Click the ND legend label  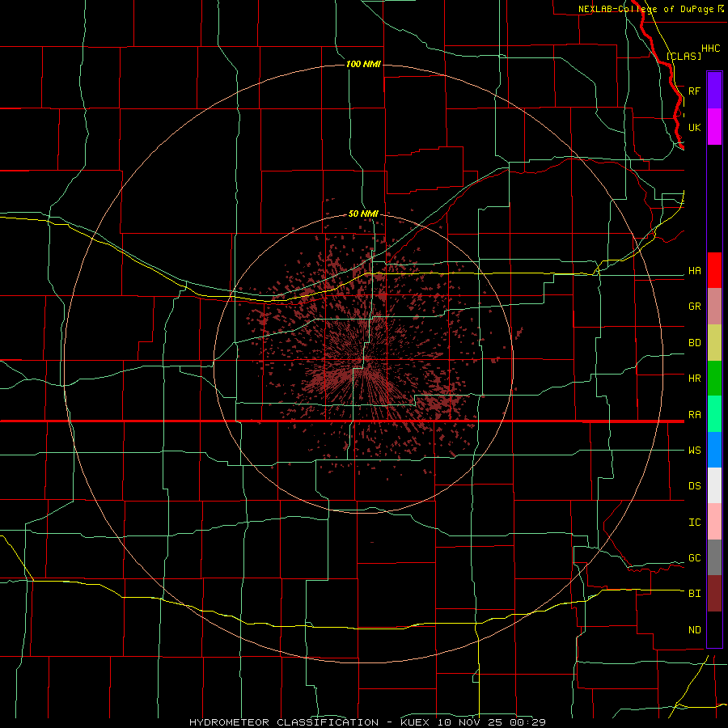click(x=694, y=630)
